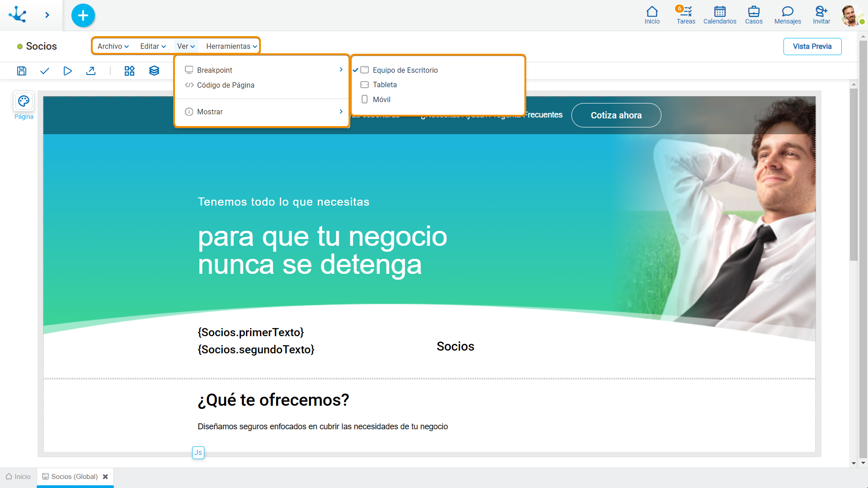Click the Cotiza ahora button
Screen dimensions: 868x488
(616, 115)
